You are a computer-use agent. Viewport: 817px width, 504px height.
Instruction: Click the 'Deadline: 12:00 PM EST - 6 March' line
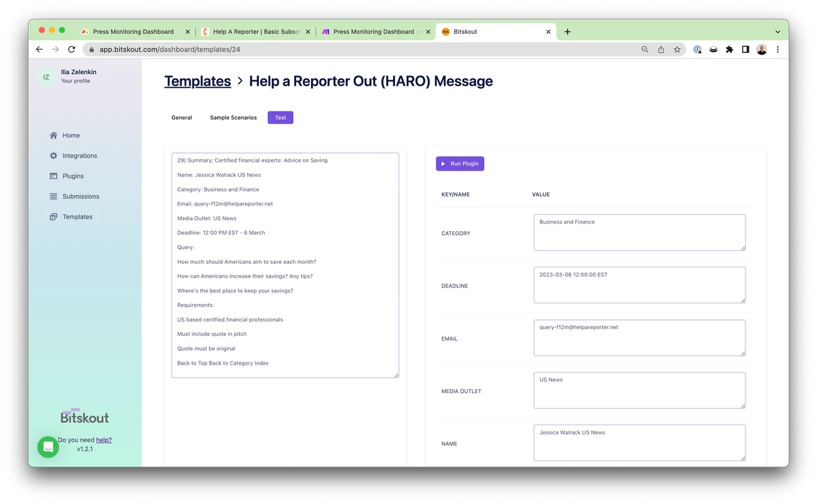click(221, 233)
